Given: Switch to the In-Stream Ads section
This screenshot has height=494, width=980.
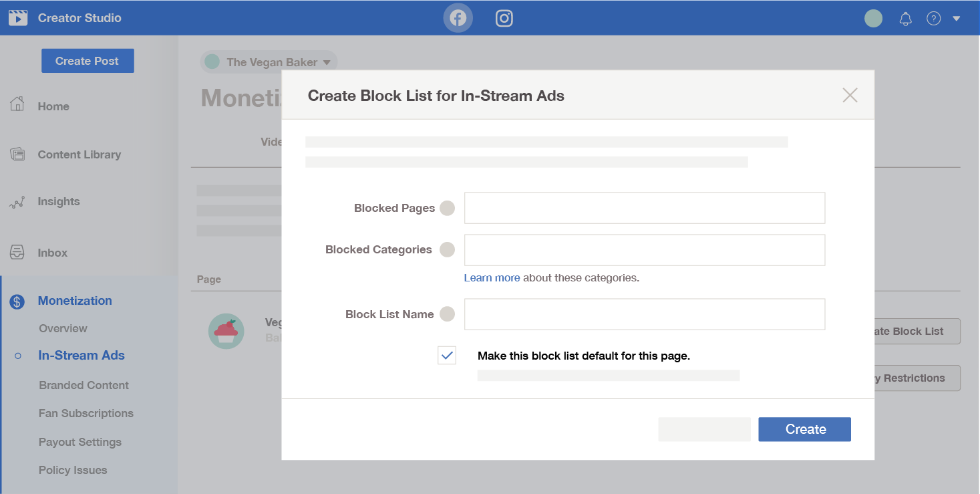Looking at the screenshot, I should (x=81, y=355).
